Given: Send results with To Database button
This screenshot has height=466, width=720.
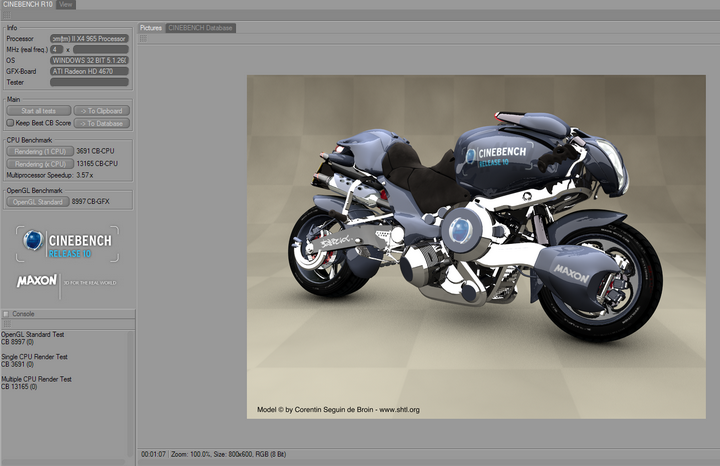Looking at the screenshot, I should (x=102, y=123).
